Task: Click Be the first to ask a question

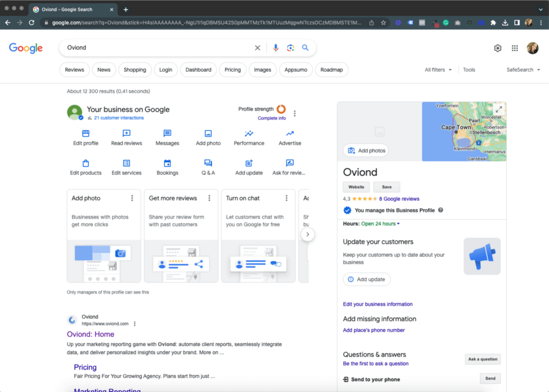Action: 375,364
